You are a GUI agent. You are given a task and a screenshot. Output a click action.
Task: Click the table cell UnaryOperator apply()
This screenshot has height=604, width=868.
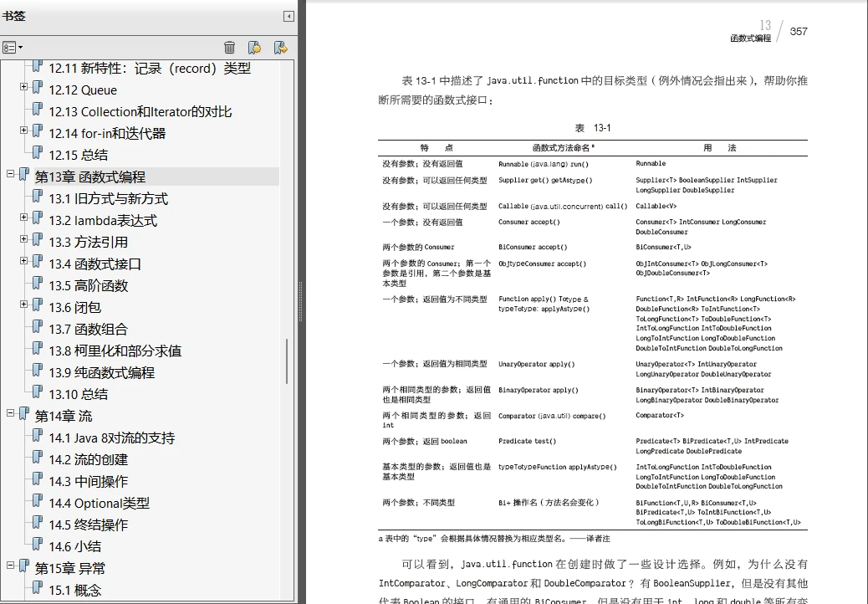(536, 364)
